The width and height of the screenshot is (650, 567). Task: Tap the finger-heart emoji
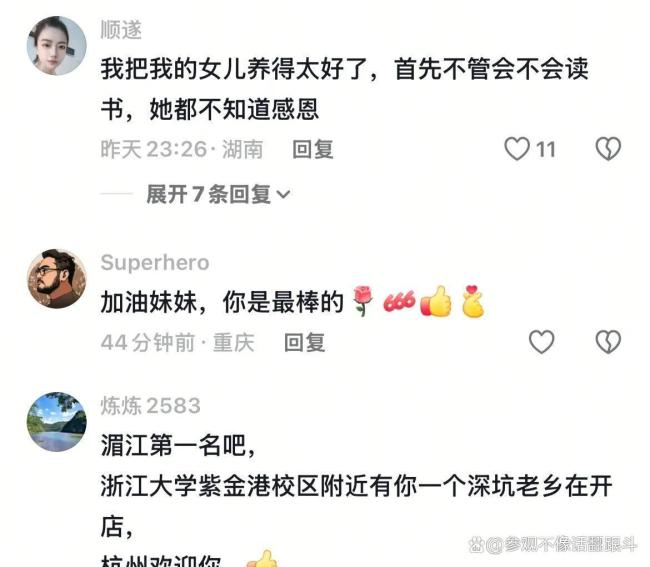click(x=473, y=301)
